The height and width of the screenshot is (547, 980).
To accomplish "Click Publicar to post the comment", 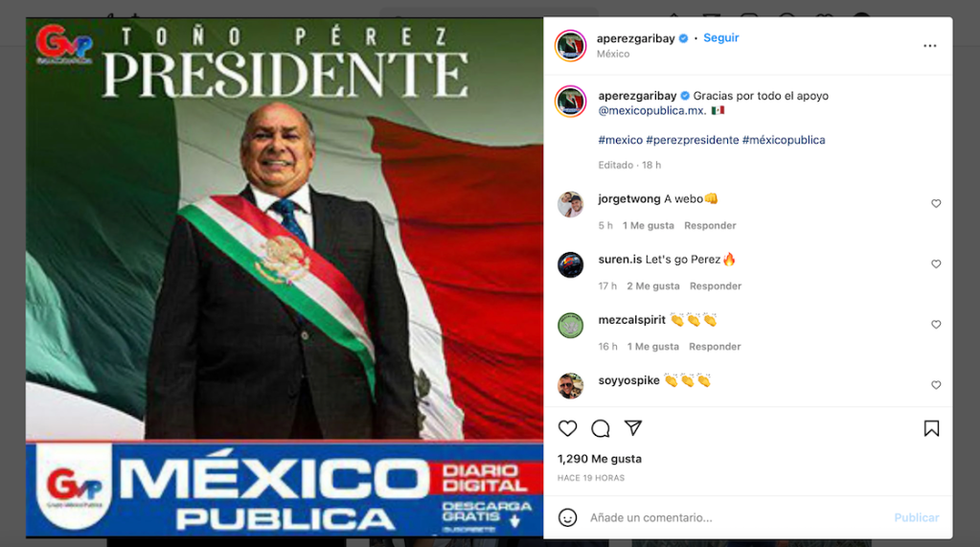I will coord(916,517).
